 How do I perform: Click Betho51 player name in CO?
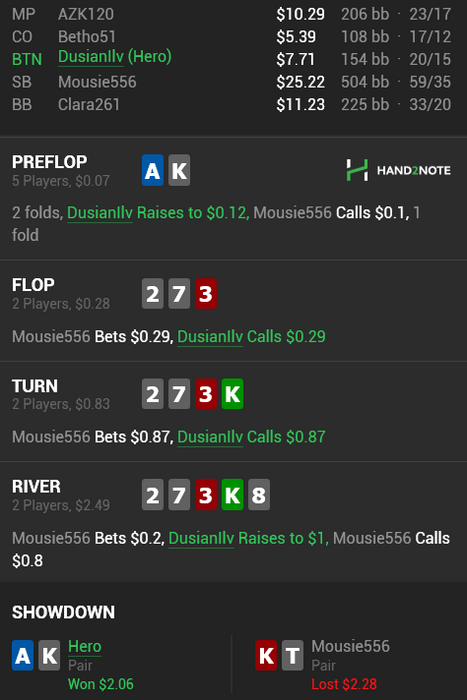(x=87, y=37)
